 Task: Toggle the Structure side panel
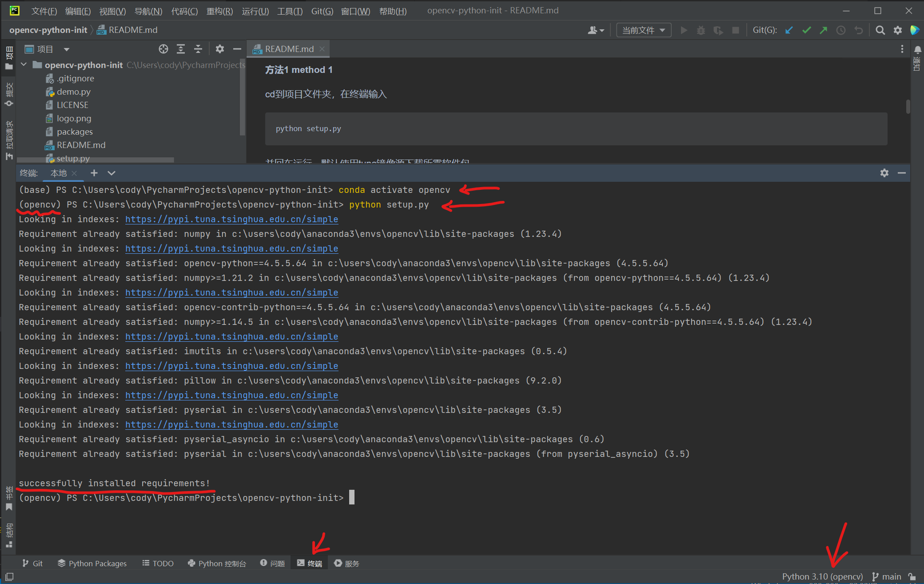pyautogui.click(x=9, y=536)
